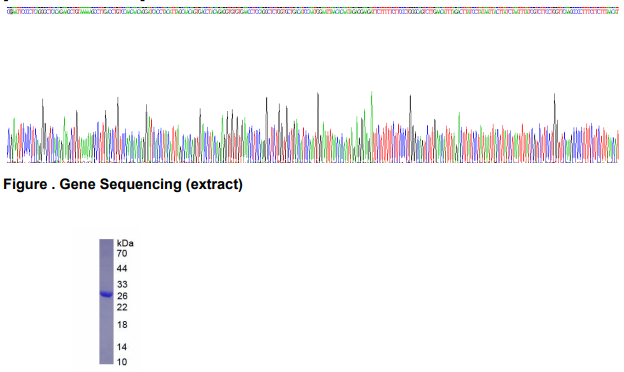Select the dark blue protein band
Screen dimensions: 624x372
point(106,294)
